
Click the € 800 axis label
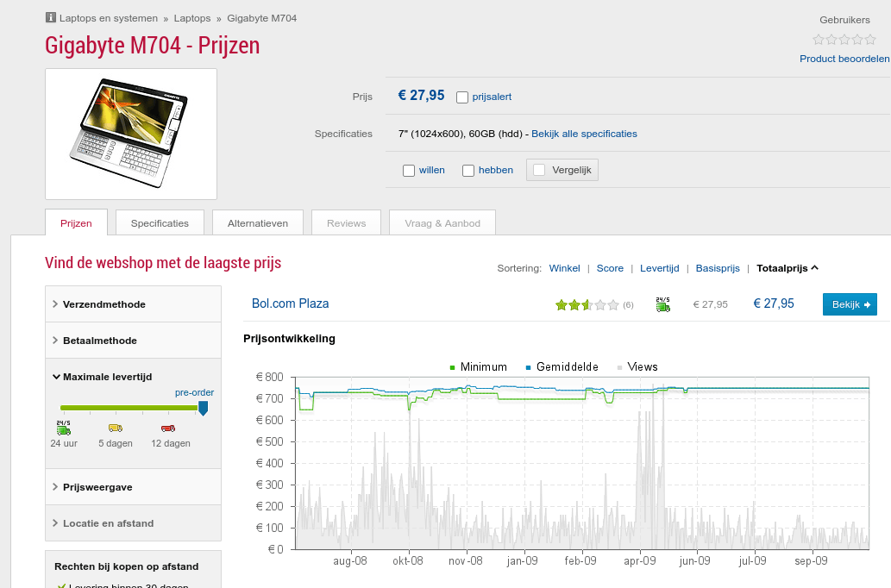[269, 377]
